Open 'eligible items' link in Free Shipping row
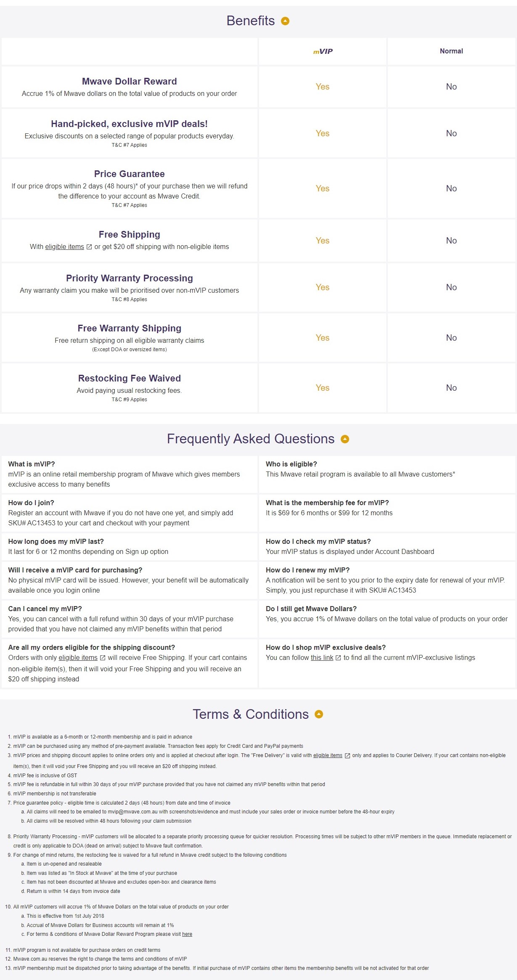The height and width of the screenshot is (980, 517). coord(64,247)
